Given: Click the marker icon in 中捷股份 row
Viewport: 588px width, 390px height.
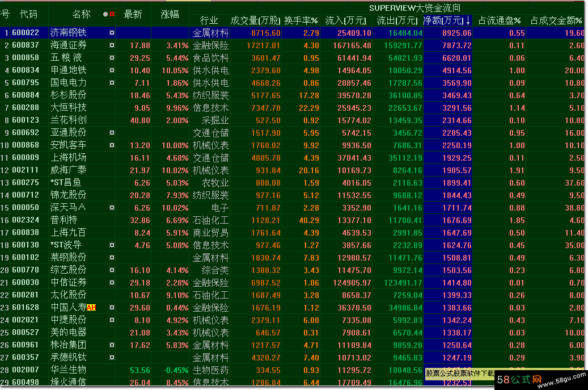Looking at the screenshot, I should tap(112, 320).
